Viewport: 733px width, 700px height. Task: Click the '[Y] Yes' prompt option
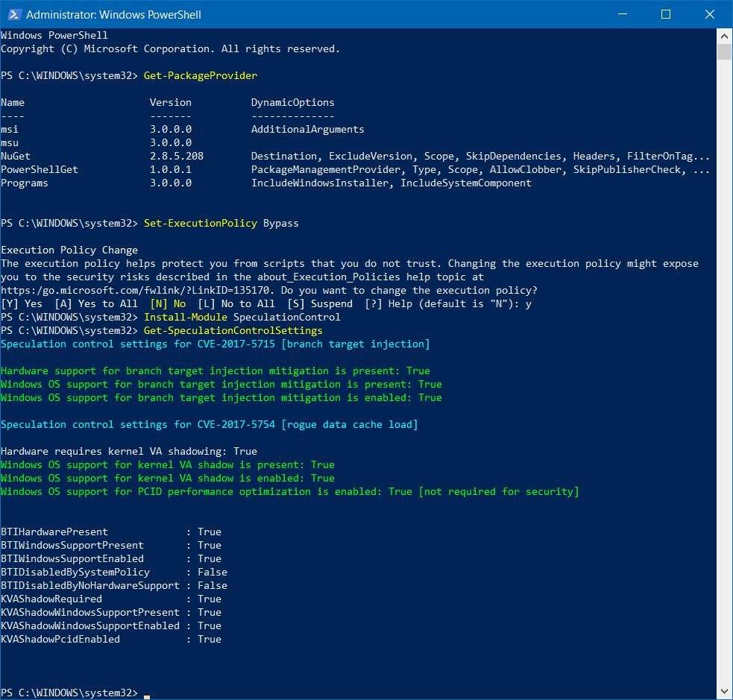[22, 303]
